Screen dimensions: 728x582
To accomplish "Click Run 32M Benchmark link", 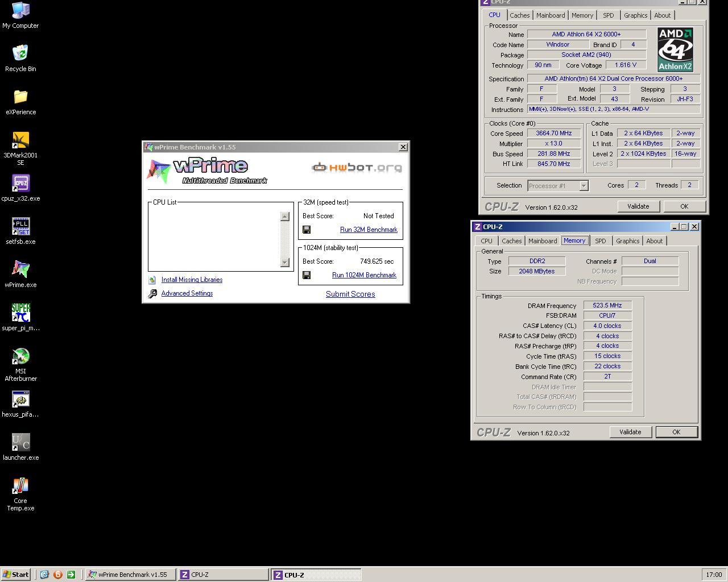I will click(369, 230).
